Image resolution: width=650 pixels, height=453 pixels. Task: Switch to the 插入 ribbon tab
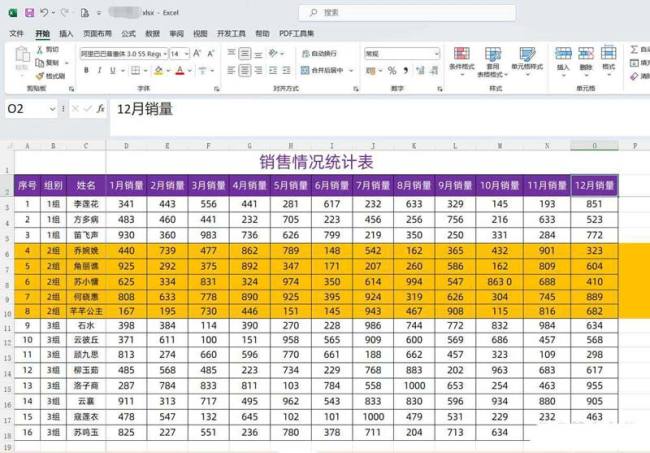click(x=66, y=34)
